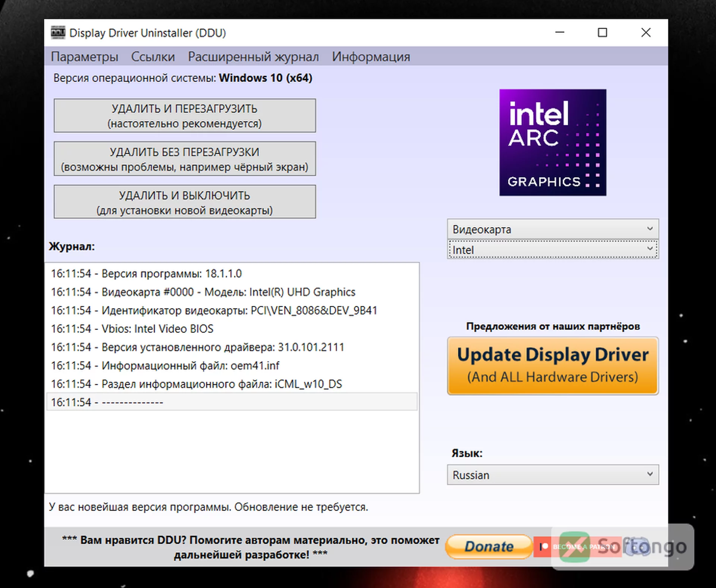Click the DDU app icon in title bar

coord(58,33)
